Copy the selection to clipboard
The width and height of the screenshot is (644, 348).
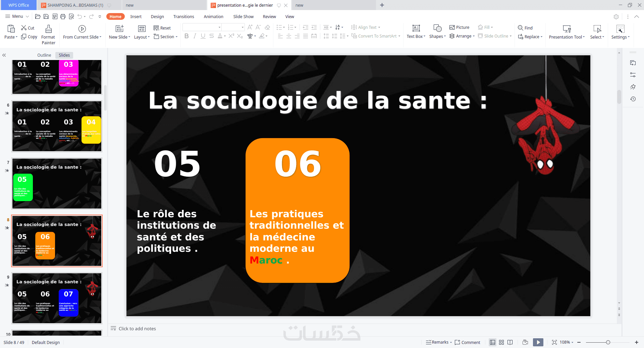29,37
